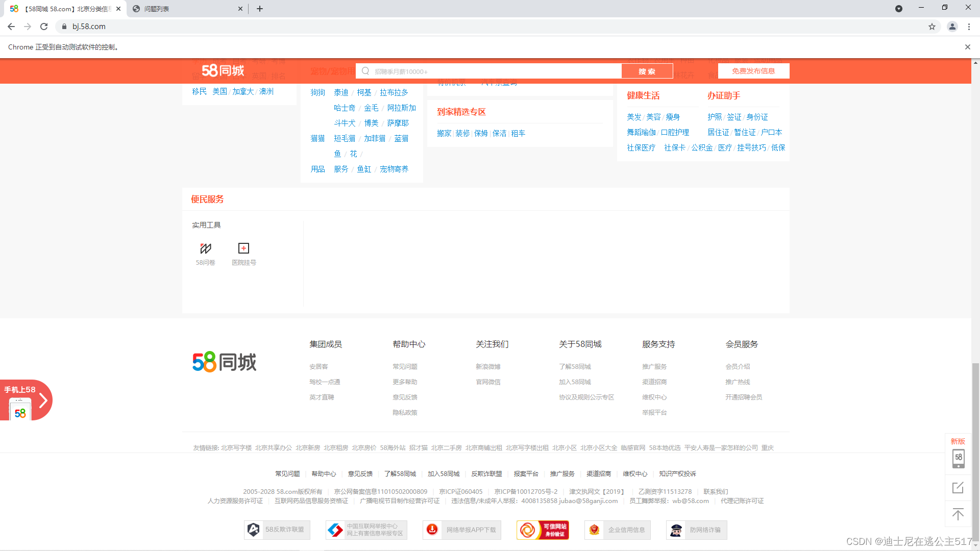The width and height of the screenshot is (980, 551).
Task: Open Chrome's three-dot menu
Action: [969, 27]
